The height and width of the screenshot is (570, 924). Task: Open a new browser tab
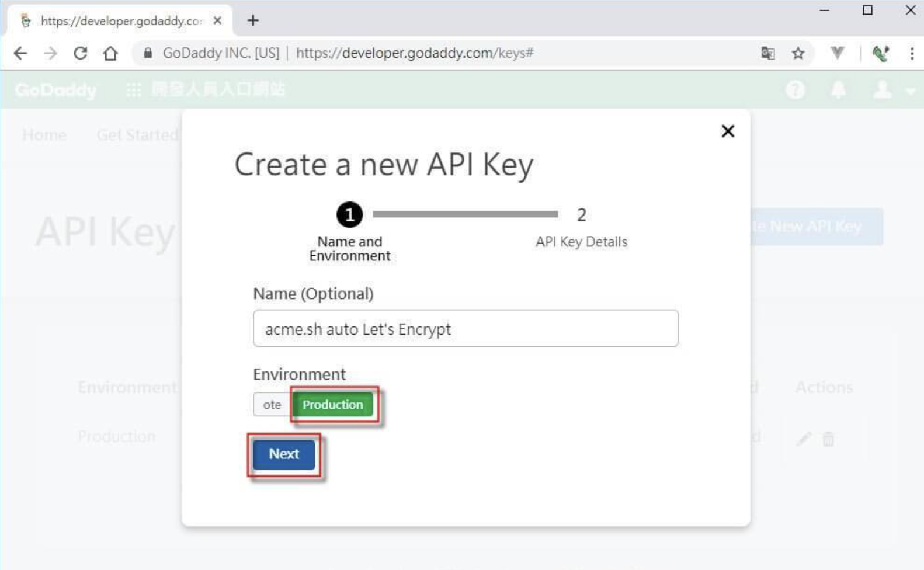pos(253,20)
